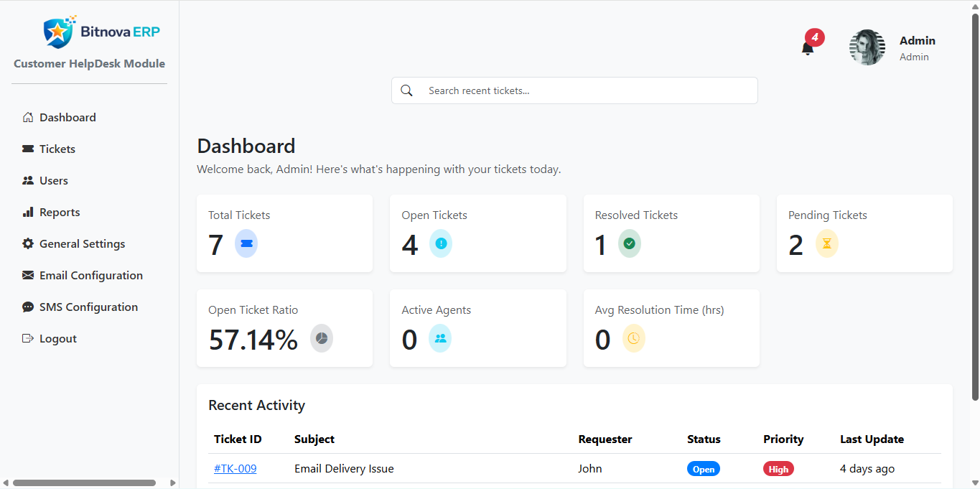Select General Settings in sidebar
This screenshot has height=489, width=980.
82,244
